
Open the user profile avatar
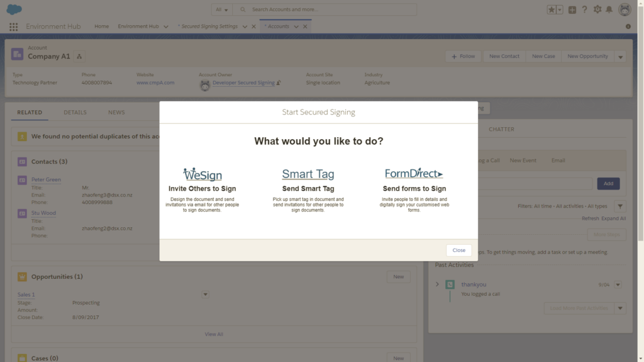tap(625, 9)
